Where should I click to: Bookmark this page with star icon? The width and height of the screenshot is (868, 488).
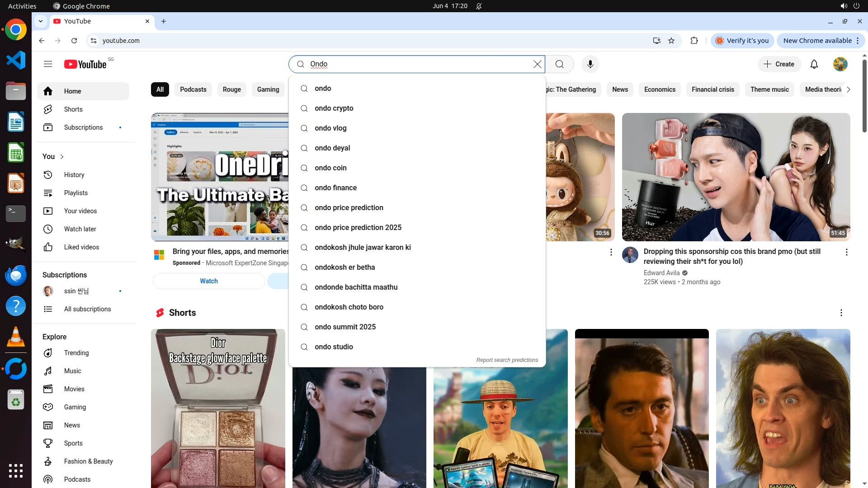(671, 41)
